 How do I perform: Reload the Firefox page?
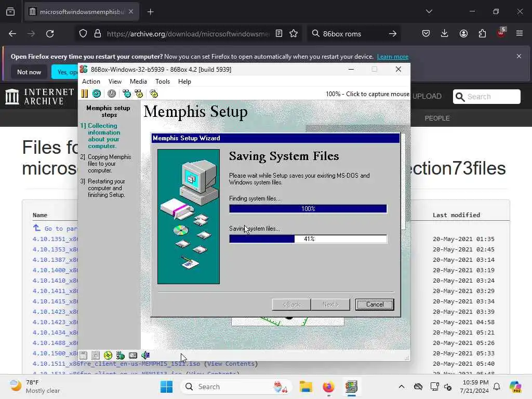click(x=50, y=34)
